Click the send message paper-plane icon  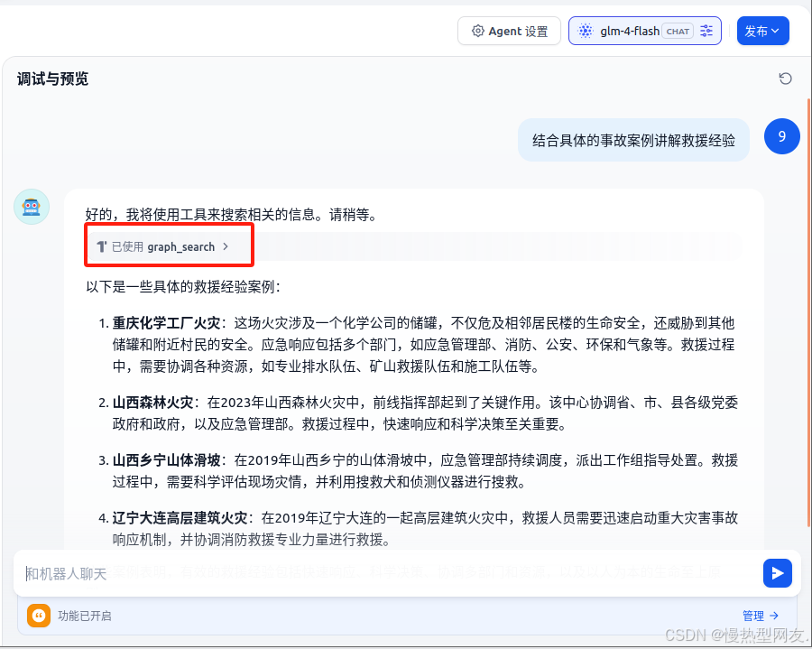click(x=778, y=573)
